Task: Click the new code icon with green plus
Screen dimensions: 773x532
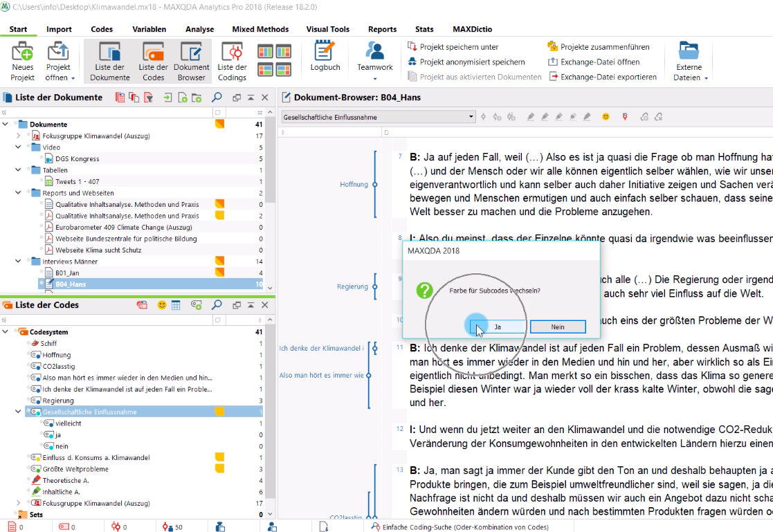Action: tap(197, 305)
